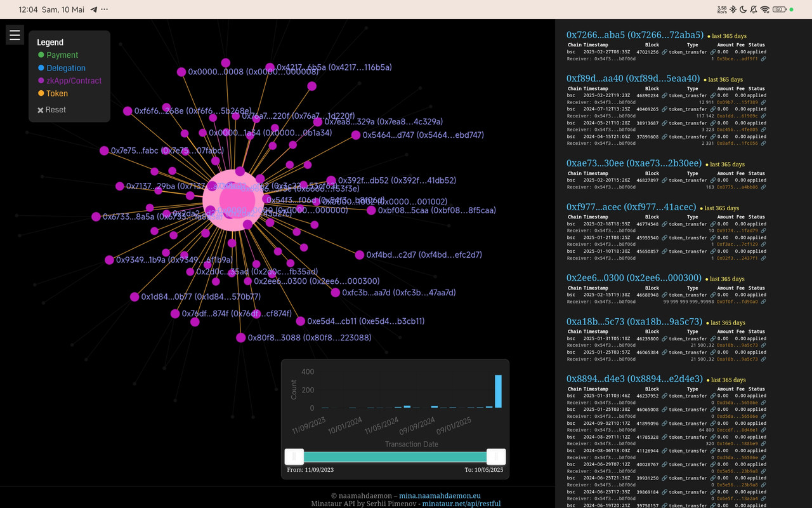Open link icon beside block 47021256
Screen dimensions: 812x508
click(x=664, y=52)
